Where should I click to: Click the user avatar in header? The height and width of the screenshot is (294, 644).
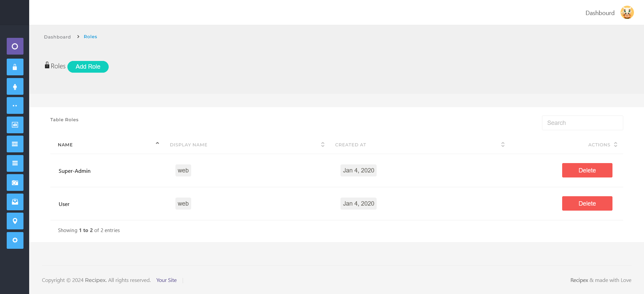tap(627, 13)
